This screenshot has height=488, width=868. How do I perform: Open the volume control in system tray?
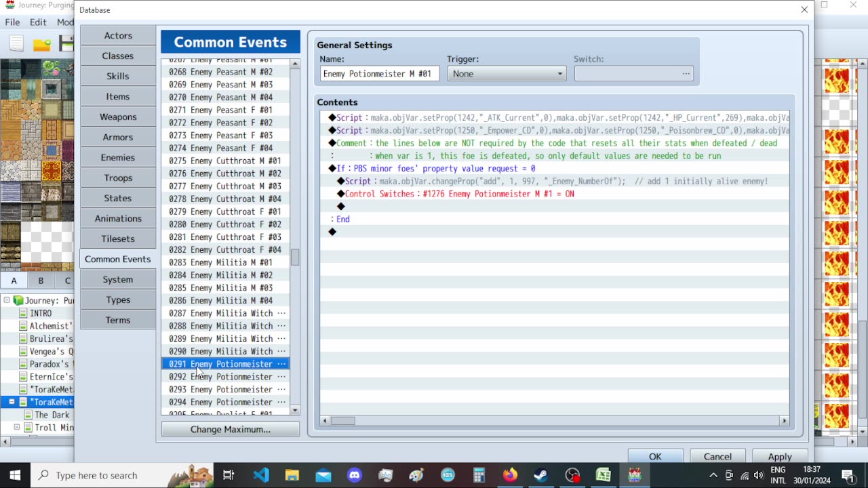coord(759,475)
